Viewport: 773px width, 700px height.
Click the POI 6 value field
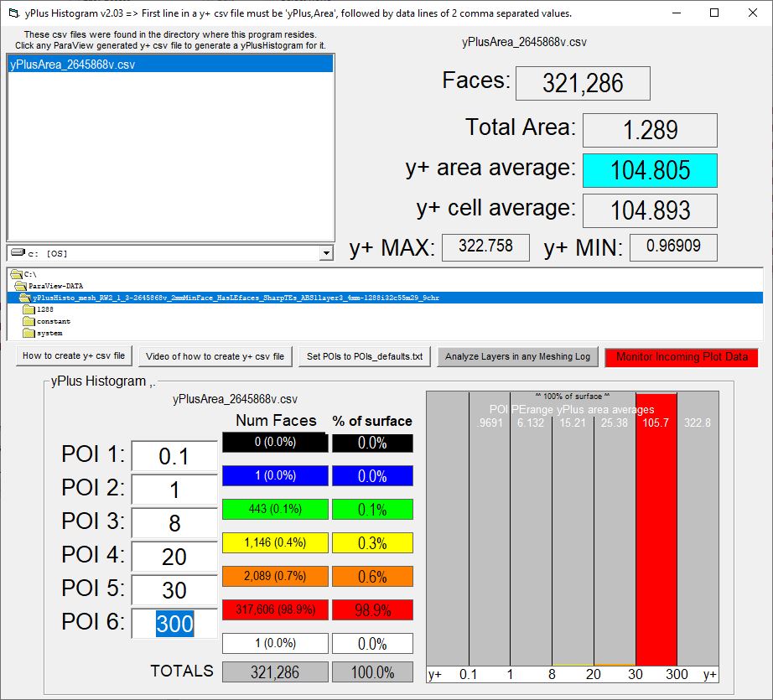click(174, 624)
